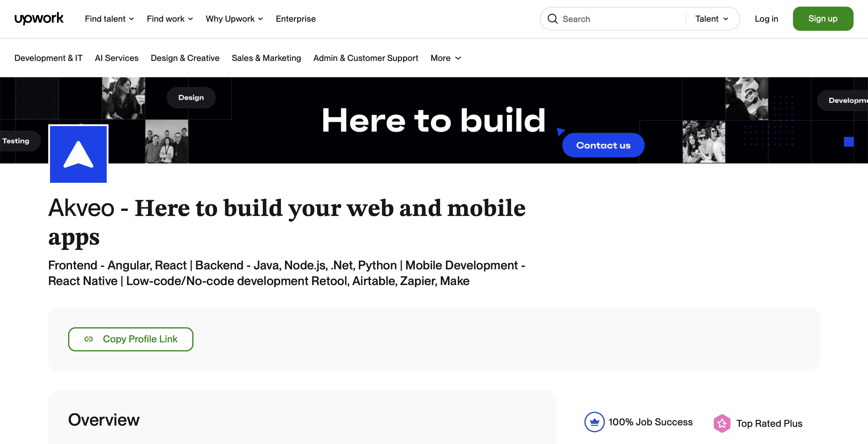Expand the Find talent dropdown
The image size is (868, 444).
click(x=109, y=19)
